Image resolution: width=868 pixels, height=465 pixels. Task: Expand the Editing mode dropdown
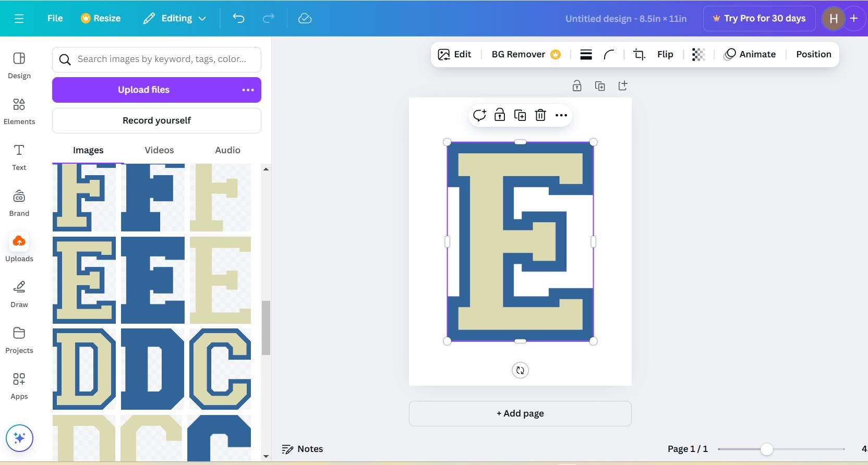[175, 18]
